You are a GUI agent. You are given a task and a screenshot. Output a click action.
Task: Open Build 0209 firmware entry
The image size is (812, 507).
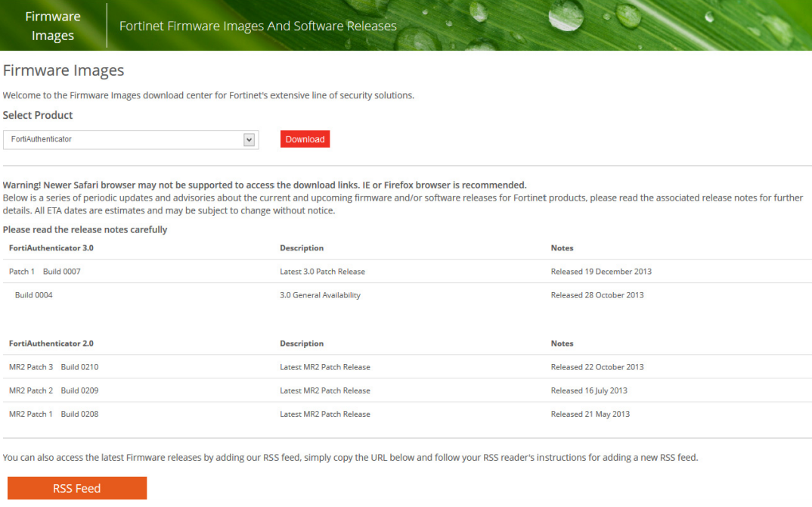pyautogui.click(x=79, y=391)
